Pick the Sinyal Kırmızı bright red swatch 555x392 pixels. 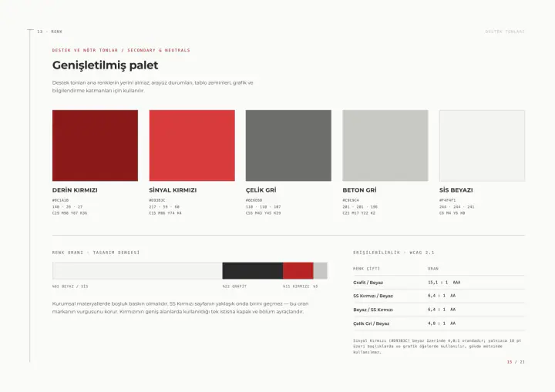point(192,146)
